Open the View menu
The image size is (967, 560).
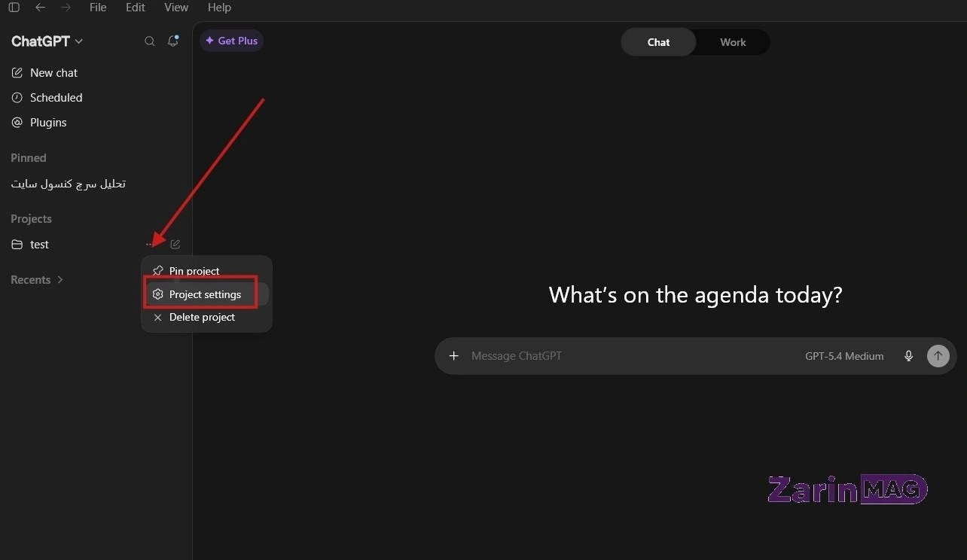(x=176, y=8)
